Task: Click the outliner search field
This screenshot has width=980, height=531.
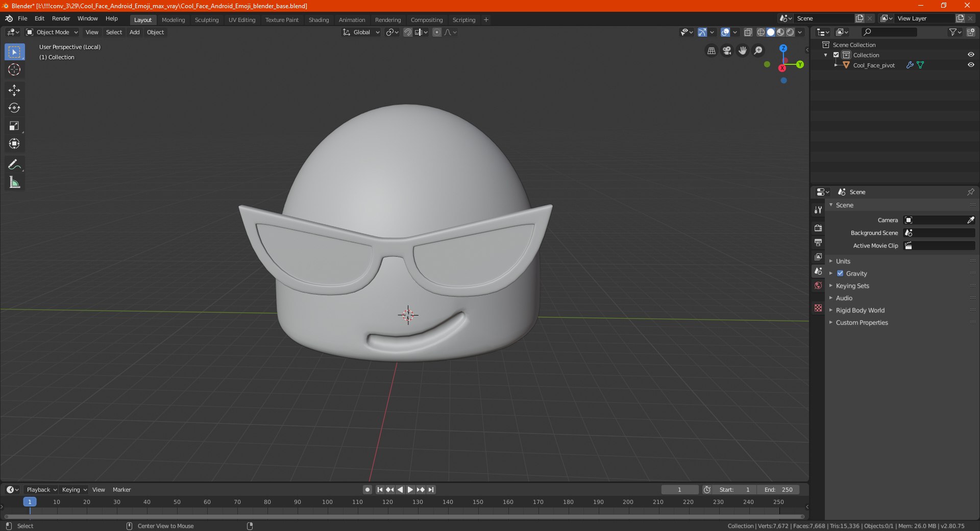Action: tap(889, 32)
